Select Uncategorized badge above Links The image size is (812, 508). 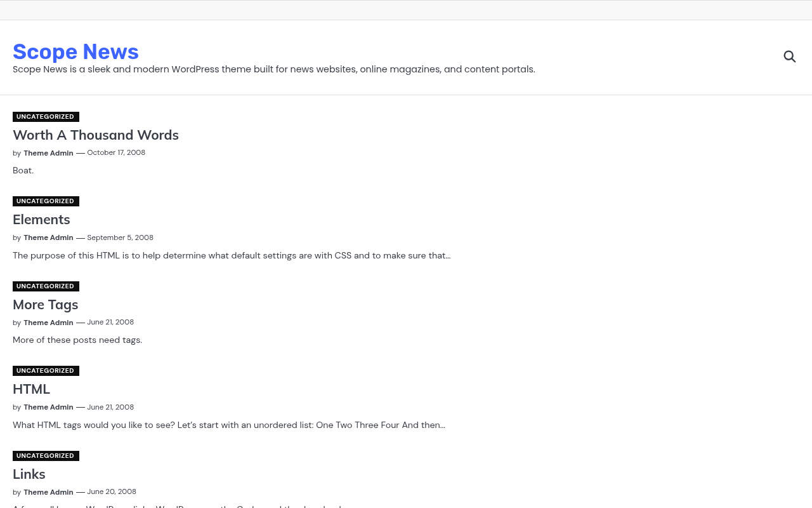46,456
